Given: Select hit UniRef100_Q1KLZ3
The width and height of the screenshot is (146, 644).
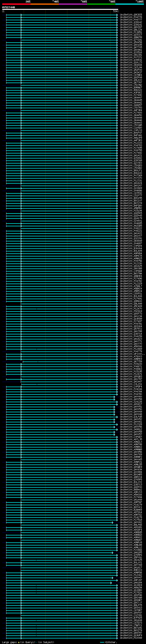Looking at the screenshot, I should (131, 63).
